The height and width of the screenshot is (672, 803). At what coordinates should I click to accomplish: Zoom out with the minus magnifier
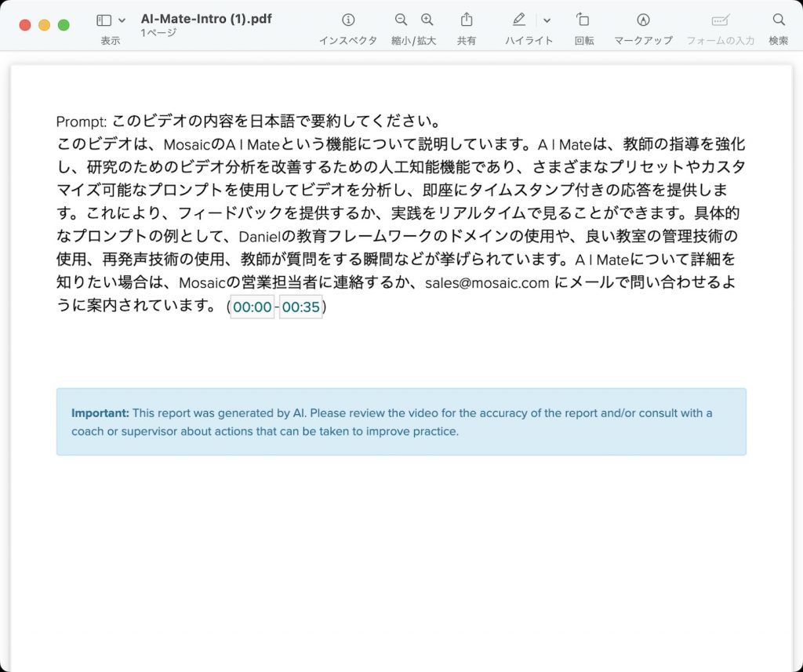pyautogui.click(x=401, y=20)
